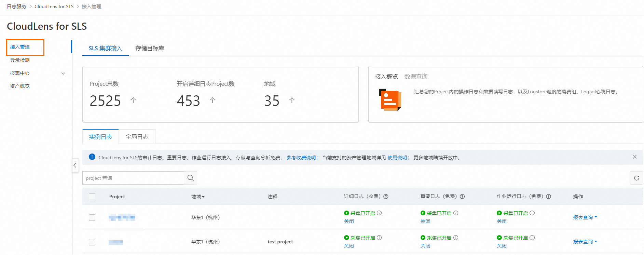The image size is (644, 255).
Task: Click the Project column header
Action: click(117, 197)
